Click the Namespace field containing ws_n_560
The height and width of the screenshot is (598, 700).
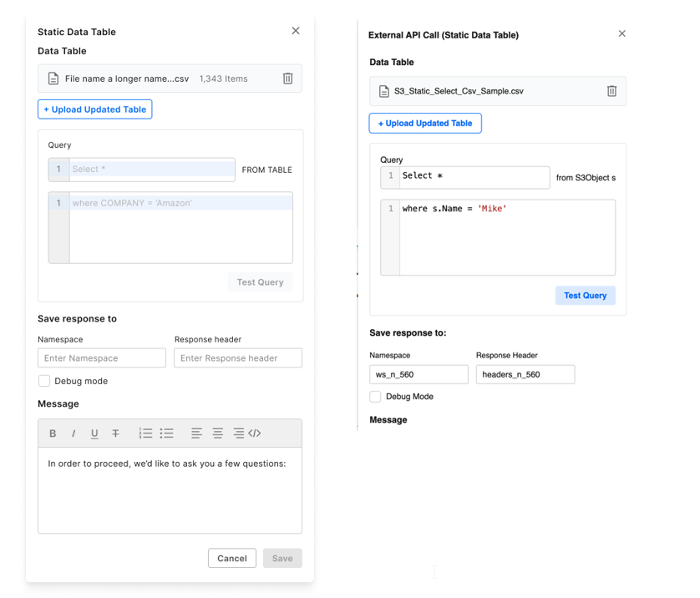click(x=418, y=374)
